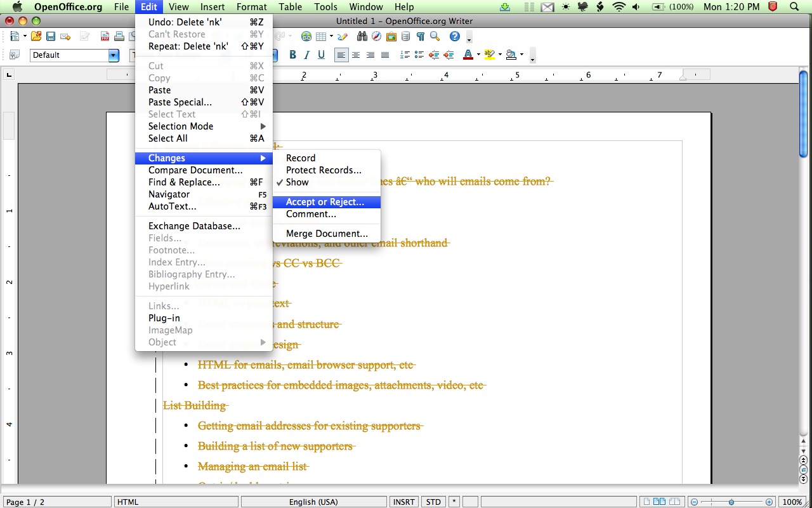Choose Accept or Reject... in Changes submenu
Viewport: 812px width, 508px height.
326,202
